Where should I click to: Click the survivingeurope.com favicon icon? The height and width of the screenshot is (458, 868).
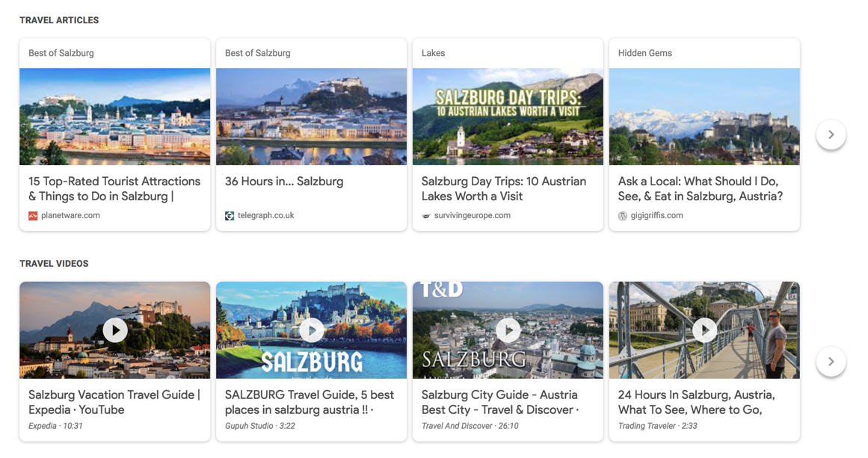[x=425, y=216]
